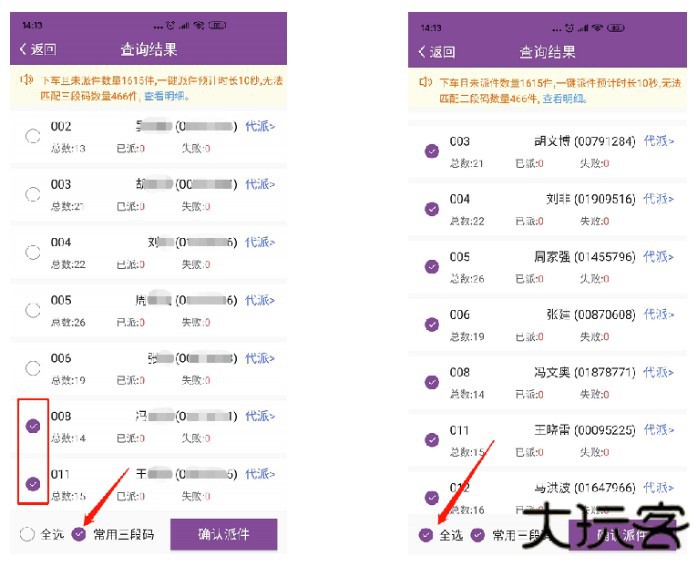
Task: Open 代派 for row 002 in left screen
Action: [x=260, y=126]
